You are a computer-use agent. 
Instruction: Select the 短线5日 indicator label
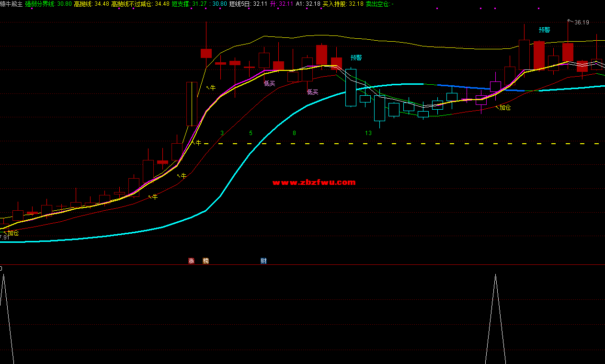click(x=240, y=4)
